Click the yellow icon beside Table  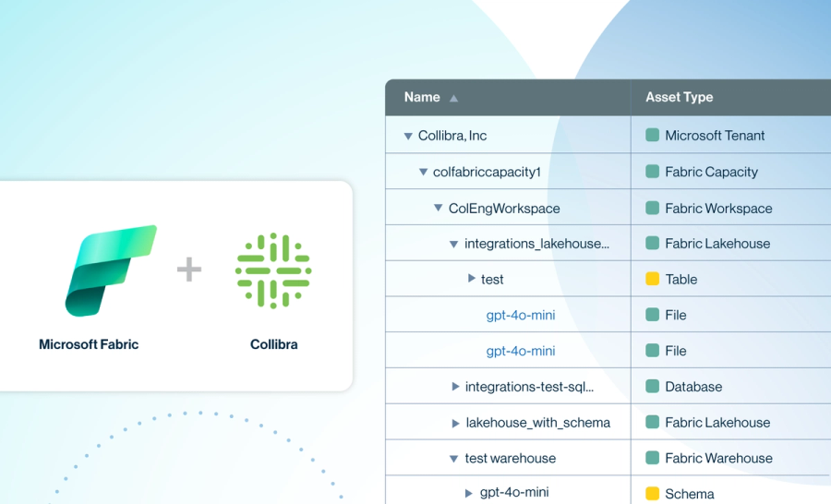(653, 279)
